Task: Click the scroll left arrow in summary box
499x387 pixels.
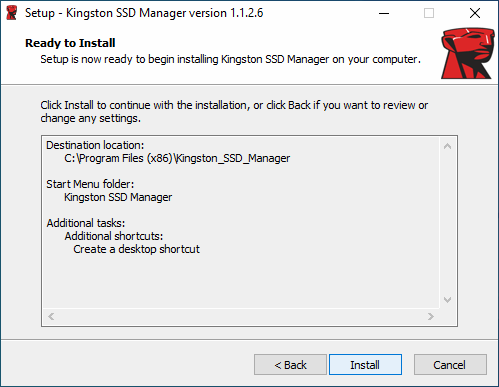Action: coord(51,316)
